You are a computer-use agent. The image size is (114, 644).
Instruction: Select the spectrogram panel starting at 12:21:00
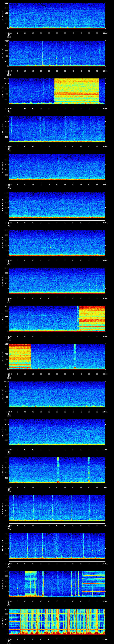pyautogui.click(x=57, y=432)
